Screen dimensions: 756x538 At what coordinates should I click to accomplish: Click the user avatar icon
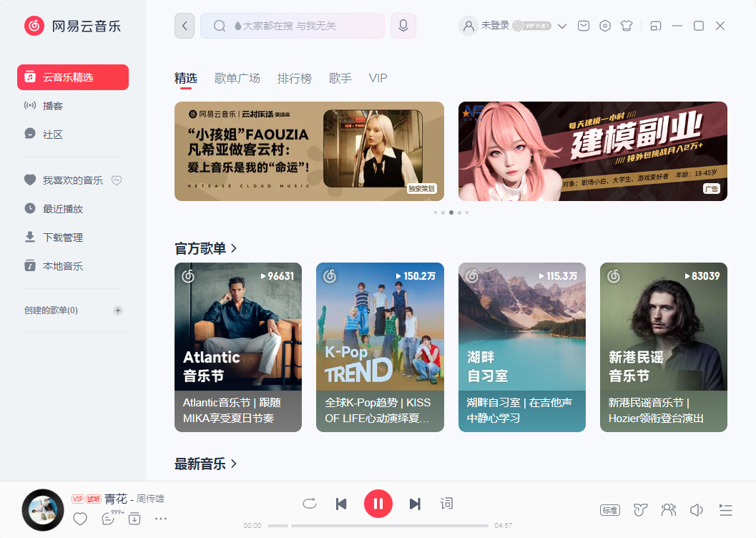468,26
